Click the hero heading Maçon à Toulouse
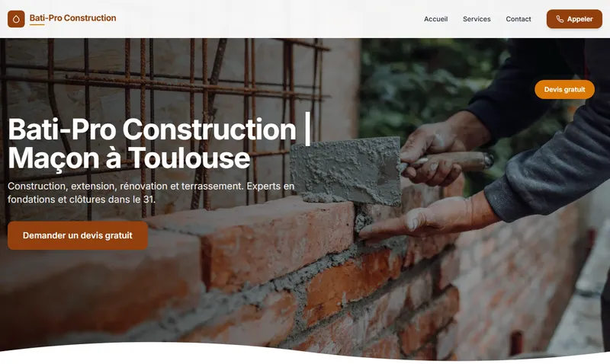610x364 pixels. click(x=129, y=158)
